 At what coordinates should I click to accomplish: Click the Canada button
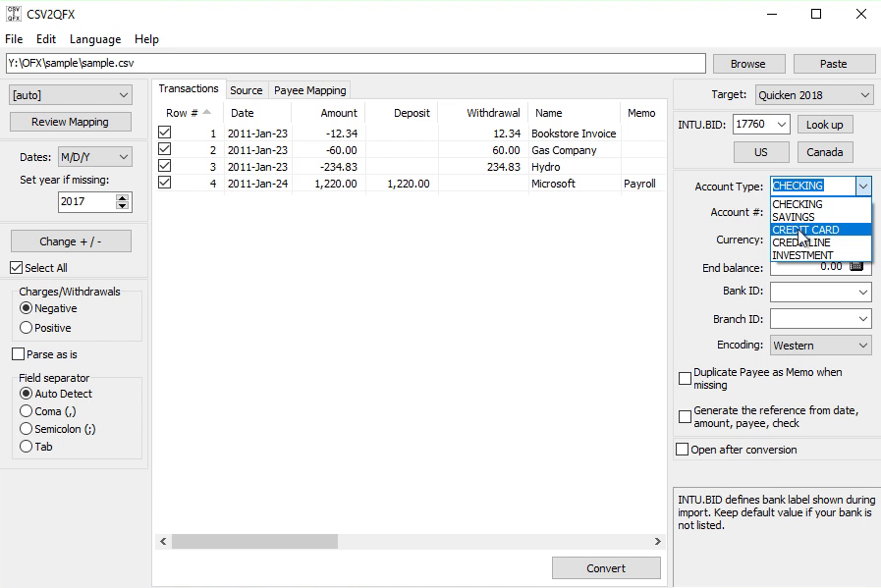point(825,152)
